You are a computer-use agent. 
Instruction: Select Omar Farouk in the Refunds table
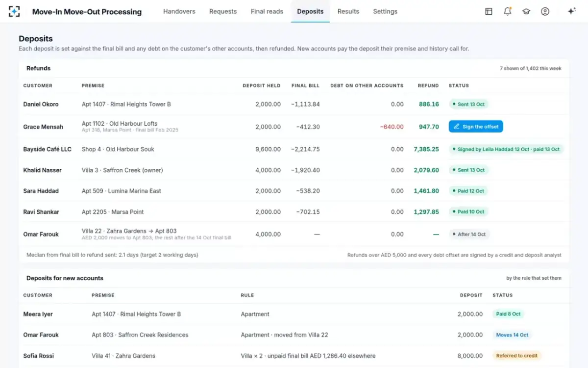coord(41,234)
